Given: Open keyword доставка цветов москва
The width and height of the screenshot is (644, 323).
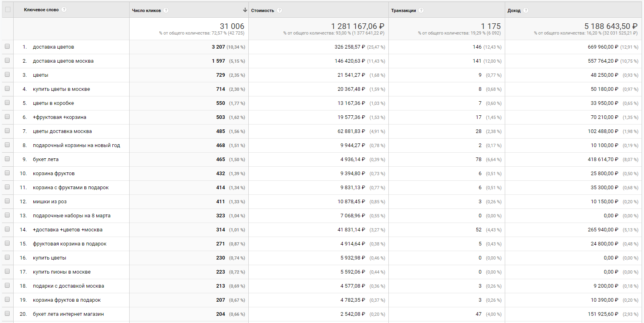Looking at the screenshot, I should point(63,61).
